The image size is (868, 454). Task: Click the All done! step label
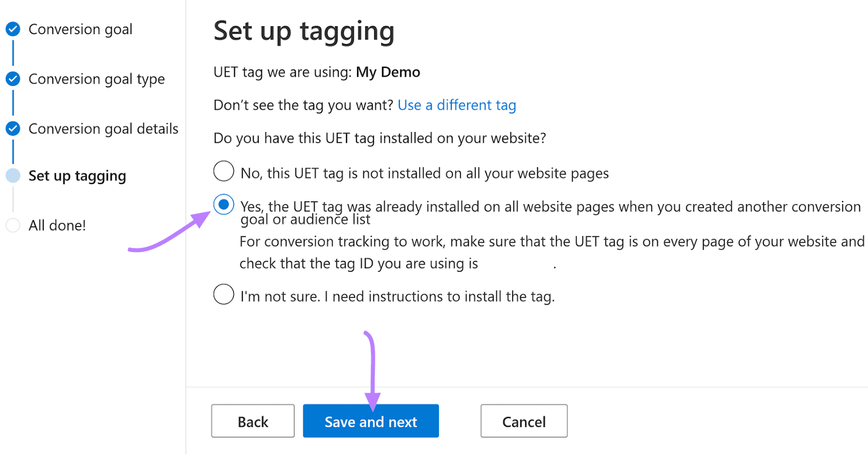tap(57, 225)
